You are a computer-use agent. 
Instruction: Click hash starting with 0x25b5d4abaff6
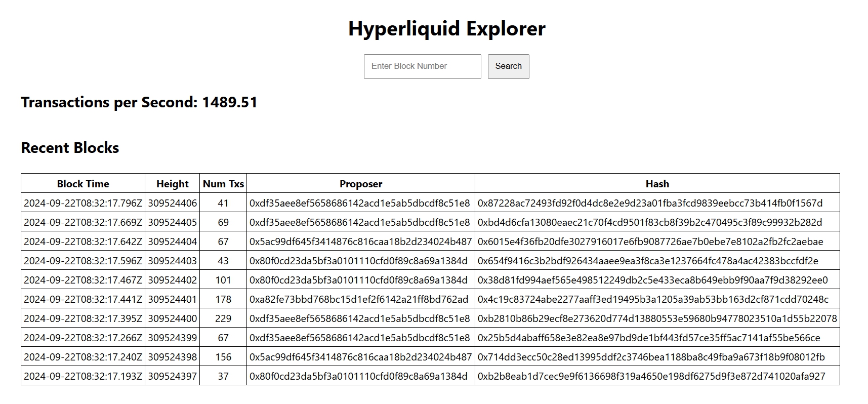pos(649,338)
